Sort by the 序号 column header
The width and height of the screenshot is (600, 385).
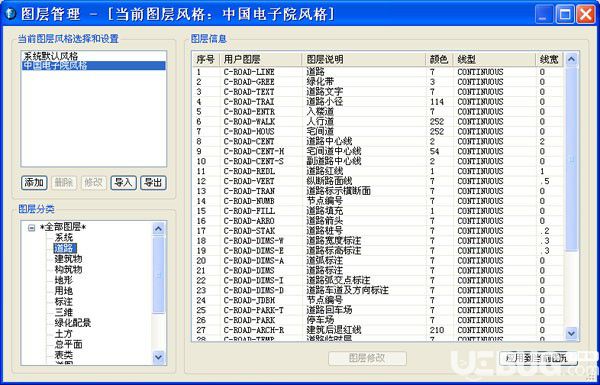(206, 59)
